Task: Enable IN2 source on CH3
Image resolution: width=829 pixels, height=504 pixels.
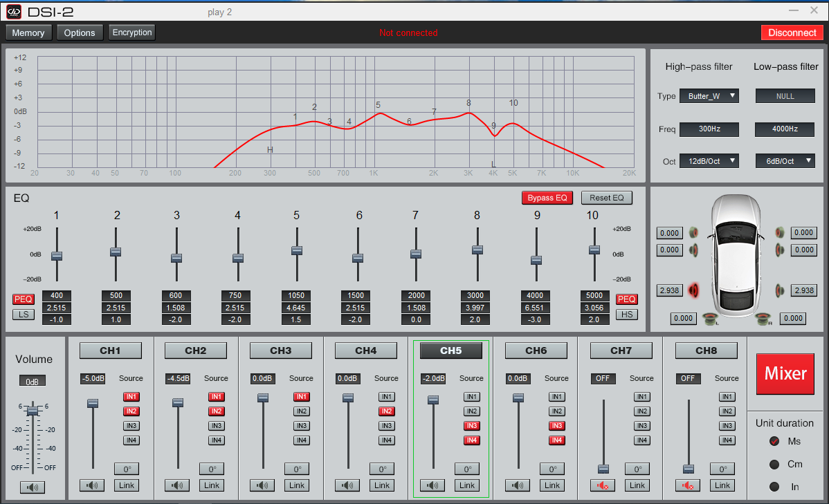Action: (301, 411)
